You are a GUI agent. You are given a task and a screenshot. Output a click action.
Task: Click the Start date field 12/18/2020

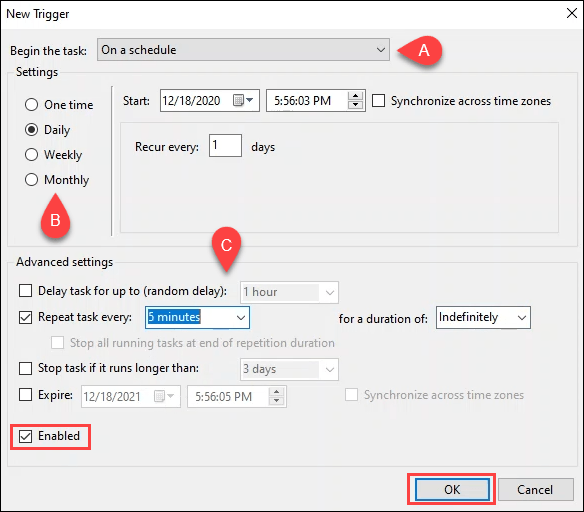pyautogui.click(x=210, y=100)
